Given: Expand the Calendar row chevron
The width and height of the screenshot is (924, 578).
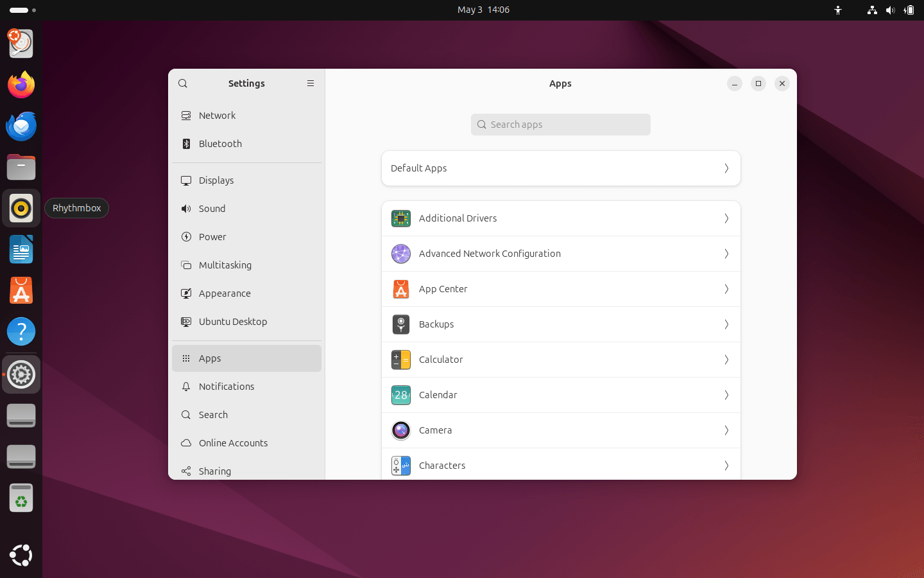Looking at the screenshot, I should point(726,395).
